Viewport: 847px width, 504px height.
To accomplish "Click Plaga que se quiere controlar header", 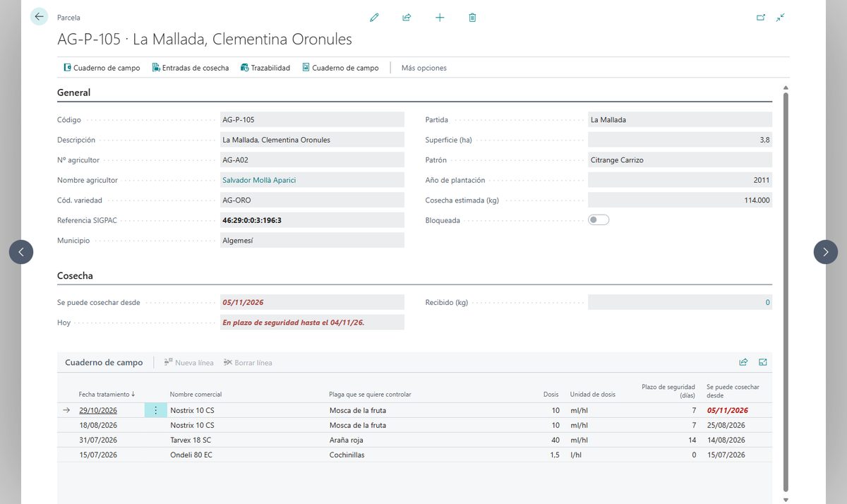I will point(370,394).
